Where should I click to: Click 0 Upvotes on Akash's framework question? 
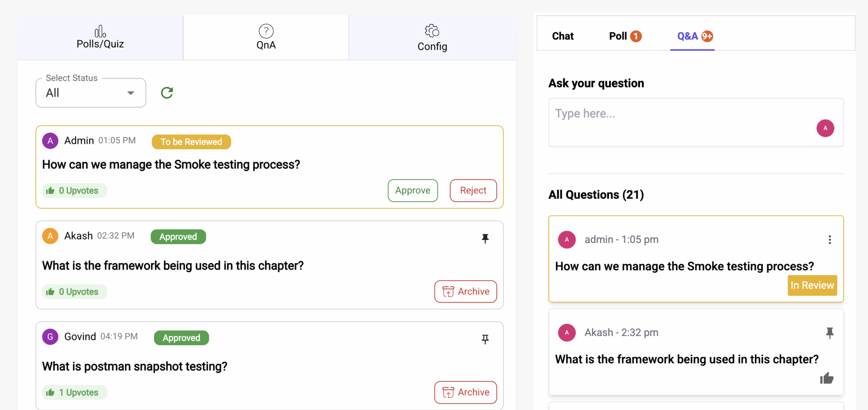(x=74, y=292)
